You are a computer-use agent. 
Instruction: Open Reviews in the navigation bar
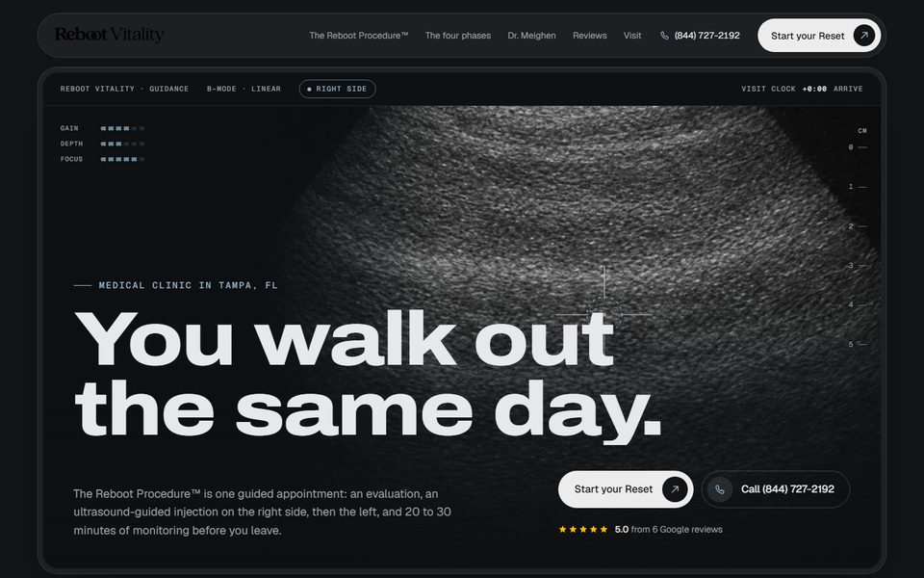[x=589, y=36]
